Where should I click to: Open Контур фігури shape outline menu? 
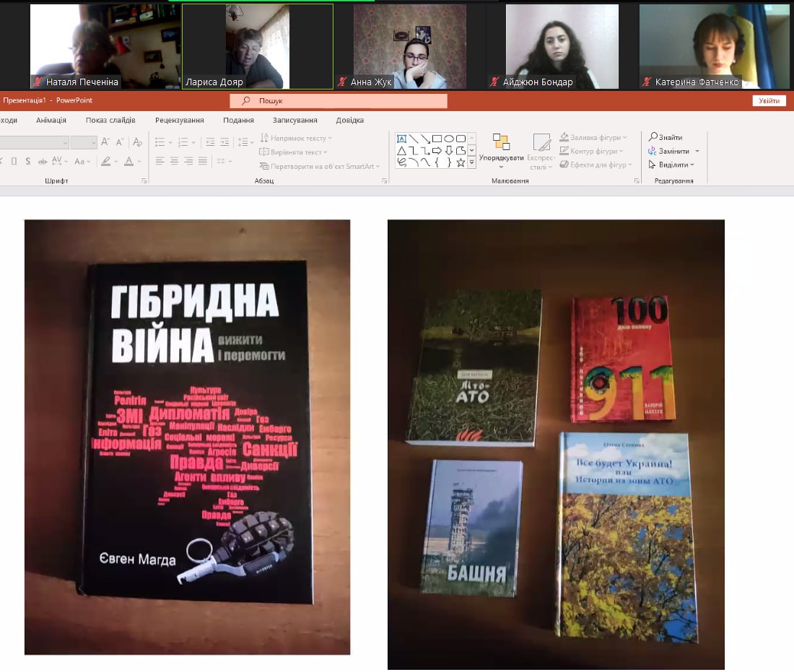point(591,151)
